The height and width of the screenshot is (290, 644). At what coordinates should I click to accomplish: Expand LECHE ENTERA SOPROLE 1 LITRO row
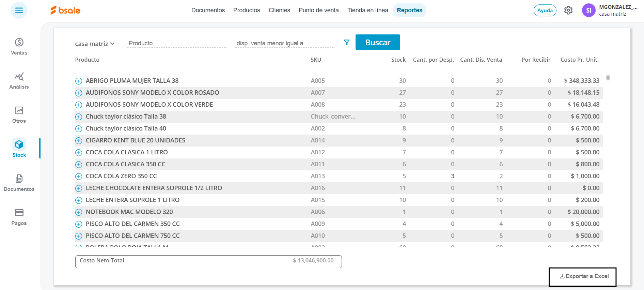[79, 200]
